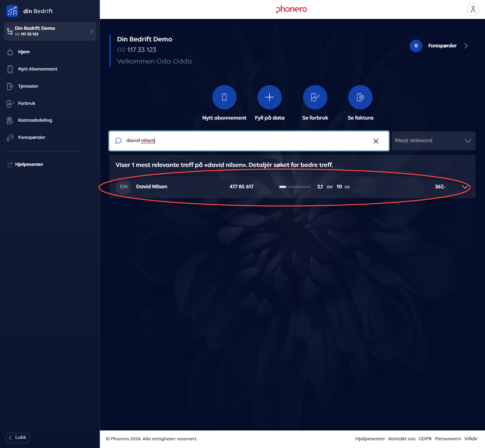Viewport: 485px width, 448px height.
Task: Click the Fyll på data label
Action: click(x=269, y=118)
